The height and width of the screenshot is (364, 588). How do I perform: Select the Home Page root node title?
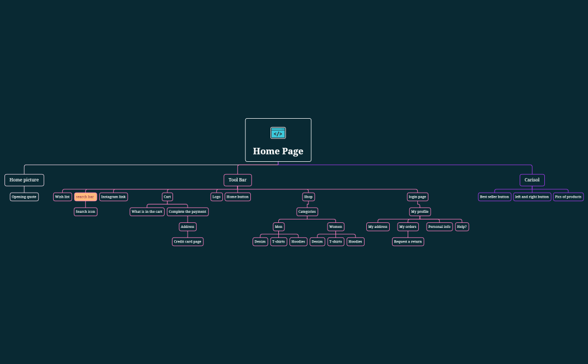point(278,151)
